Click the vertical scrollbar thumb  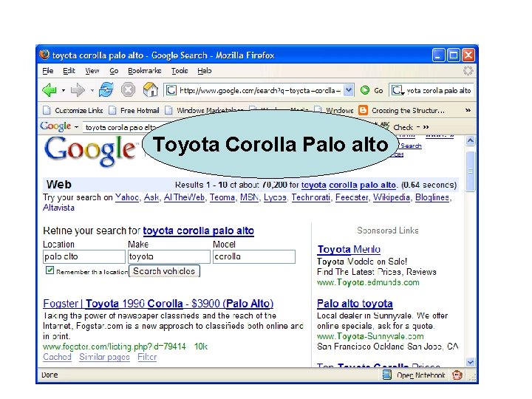tap(470, 171)
